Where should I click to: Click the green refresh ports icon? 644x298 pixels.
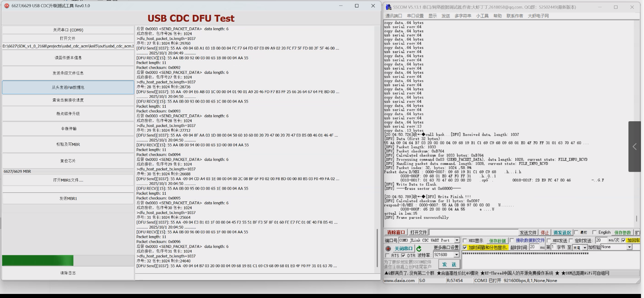point(419,249)
